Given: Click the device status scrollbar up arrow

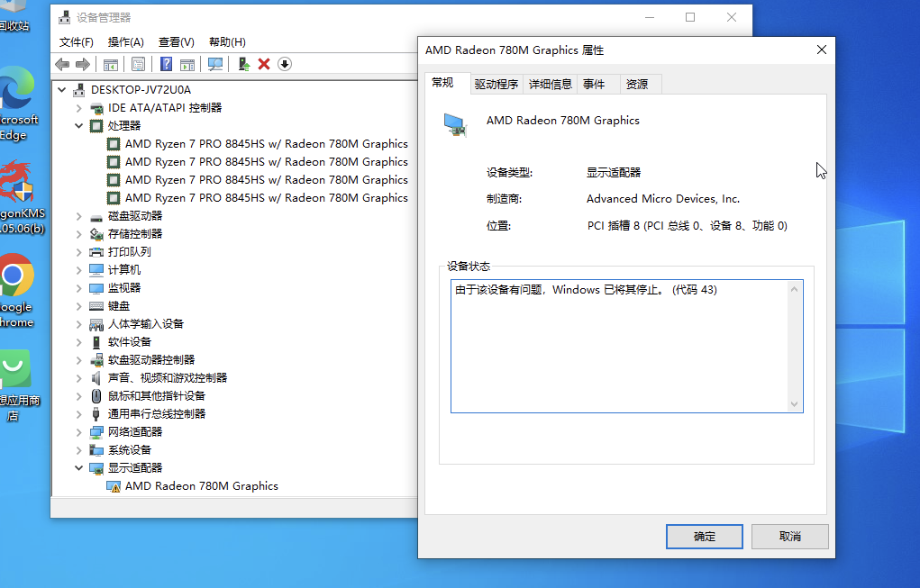Looking at the screenshot, I should coord(795,289).
